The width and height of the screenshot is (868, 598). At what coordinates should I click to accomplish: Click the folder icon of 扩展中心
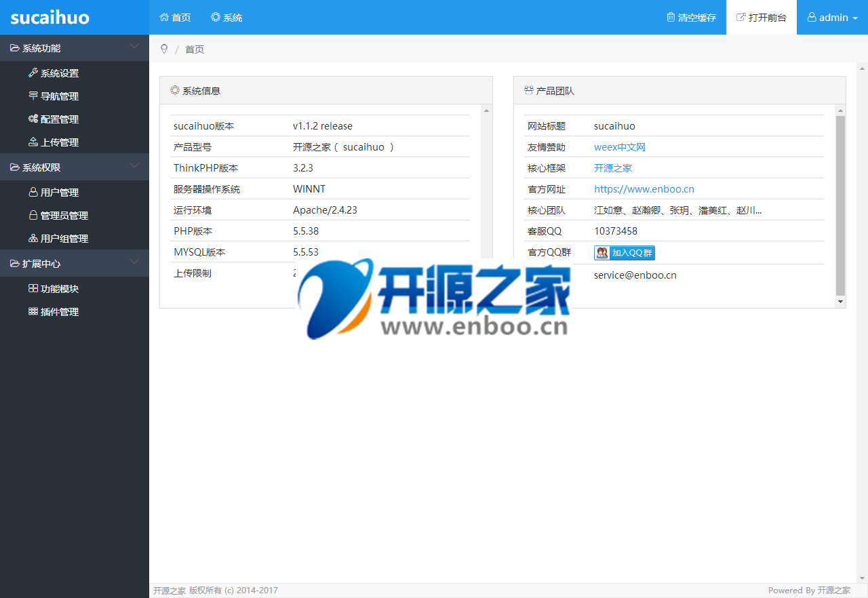[15, 263]
